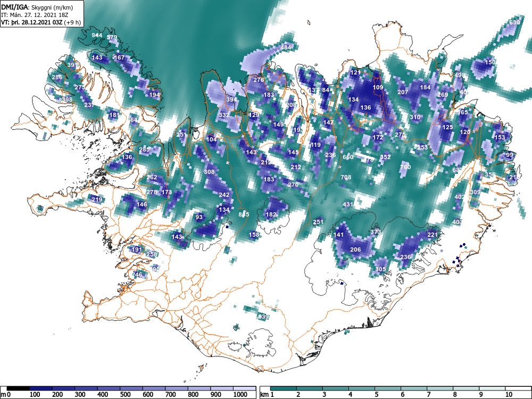Click the lightest lavender swatch above 1000

coord(244,388)
